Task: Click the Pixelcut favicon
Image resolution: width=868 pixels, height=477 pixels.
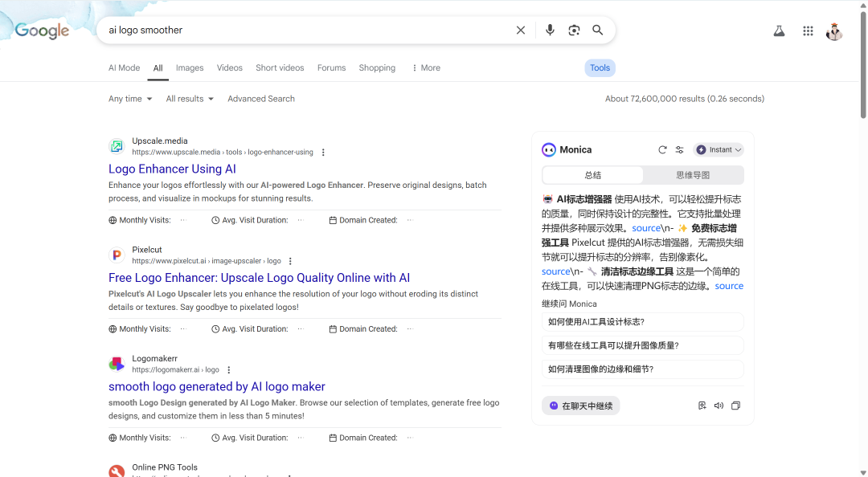Action: pos(117,255)
